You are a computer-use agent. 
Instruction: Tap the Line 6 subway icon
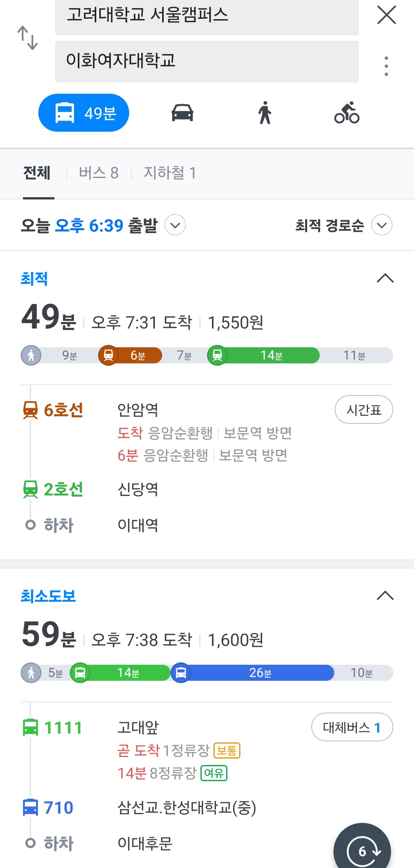(31, 410)
